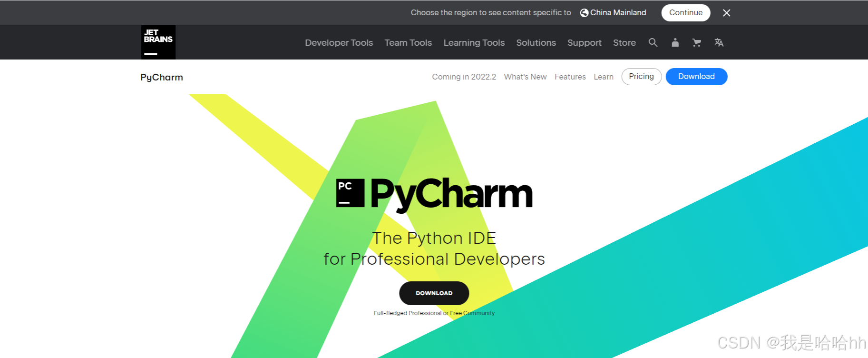
Task: Click 'Choose the region to see content specific to' text
Action: pyautogui.click(x=491, y=13)
